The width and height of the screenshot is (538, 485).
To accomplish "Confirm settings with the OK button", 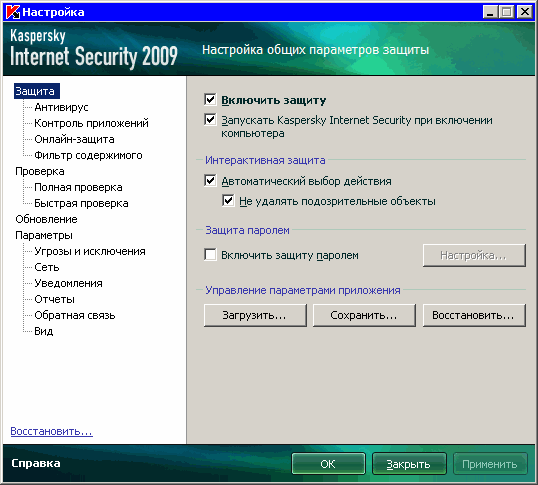I will pyautogui.click(x=328, y=464).
